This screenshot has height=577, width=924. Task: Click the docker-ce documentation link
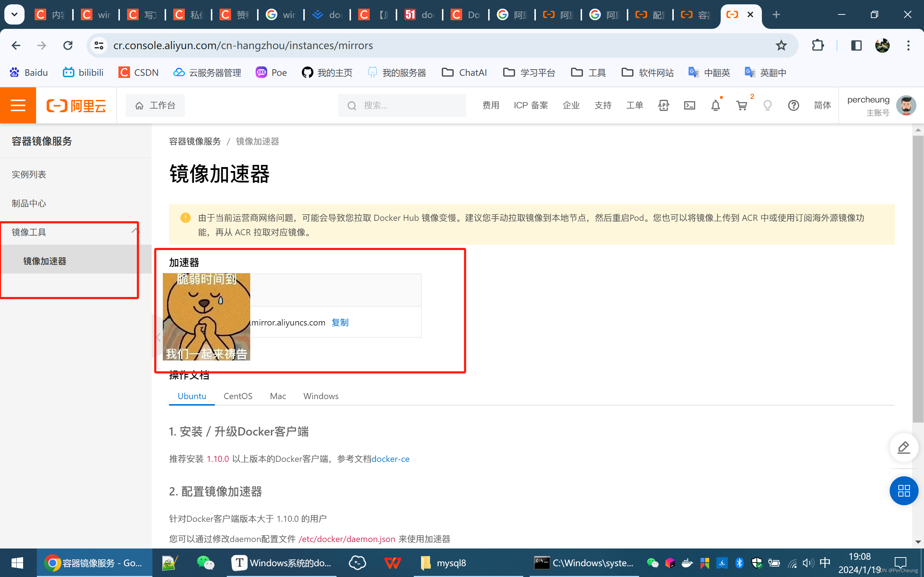pos(390,459)
